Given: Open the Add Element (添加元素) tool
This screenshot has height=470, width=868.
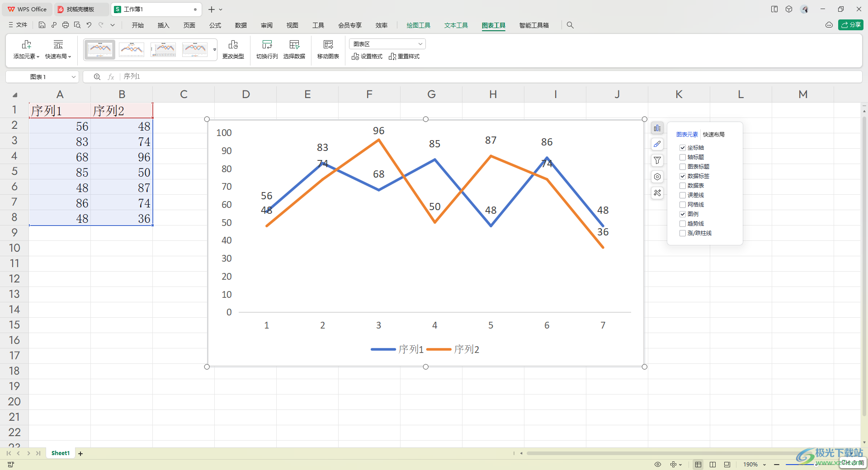Looking at the screenshot, I should click(26, 50).
